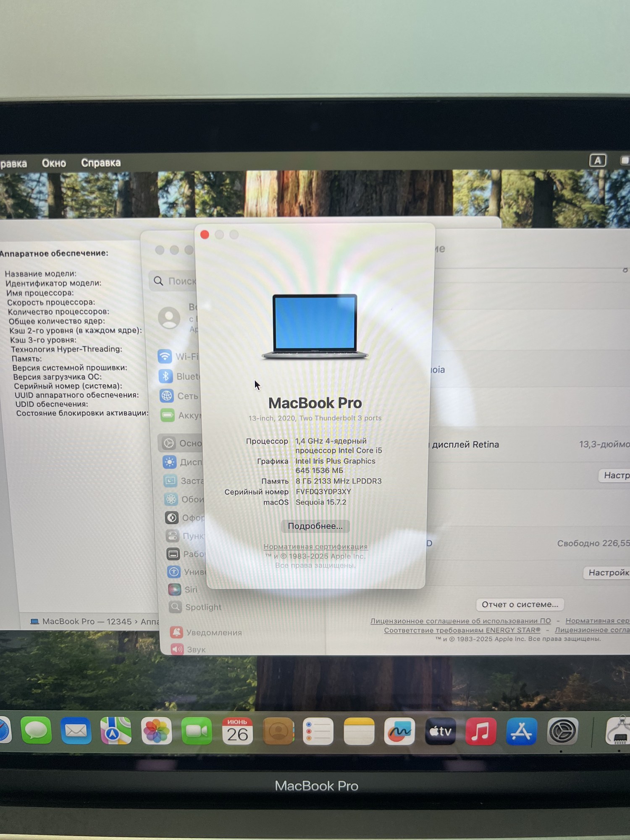Click the input source A indicator

[598, 160]
